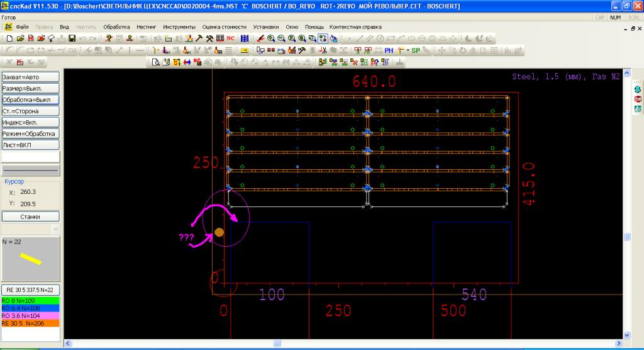Click the yellow S icon in third toolbar
The height and width of the screenshot is (350, 644).
[177, 62]
